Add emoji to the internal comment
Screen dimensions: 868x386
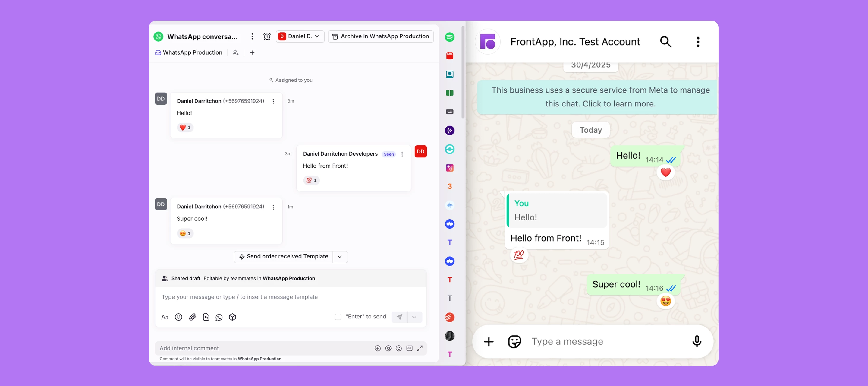click(x=399, y=348)
